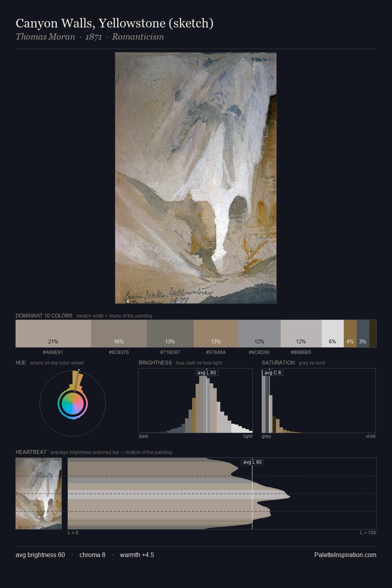The height and width of the screenshot is (588, 392).
Task: Click the year 1871 in the subtitle
Action: click(x=94, y=37)
